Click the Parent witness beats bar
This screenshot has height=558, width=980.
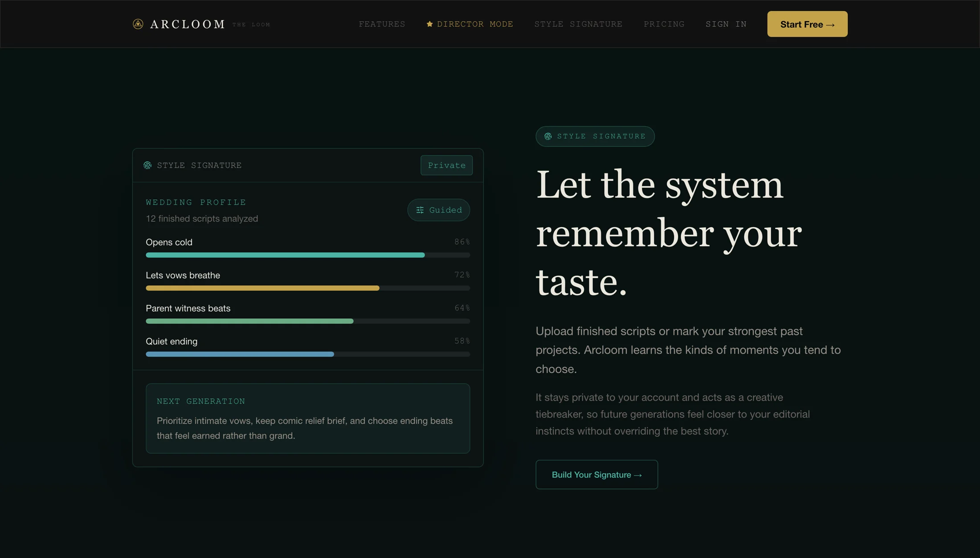tap(308, 321)
